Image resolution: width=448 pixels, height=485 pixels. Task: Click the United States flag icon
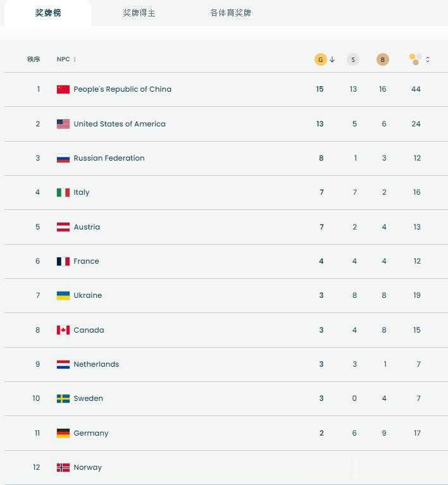point(63,124)
